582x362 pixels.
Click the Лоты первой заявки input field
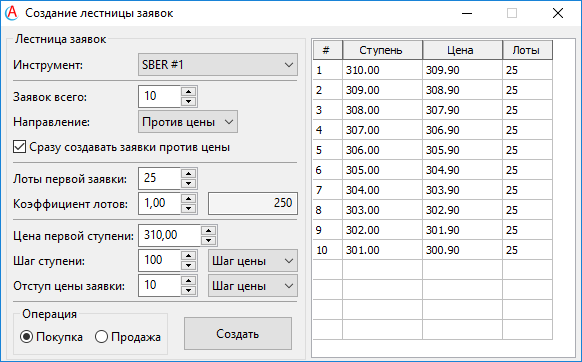[x=160, y=179]
